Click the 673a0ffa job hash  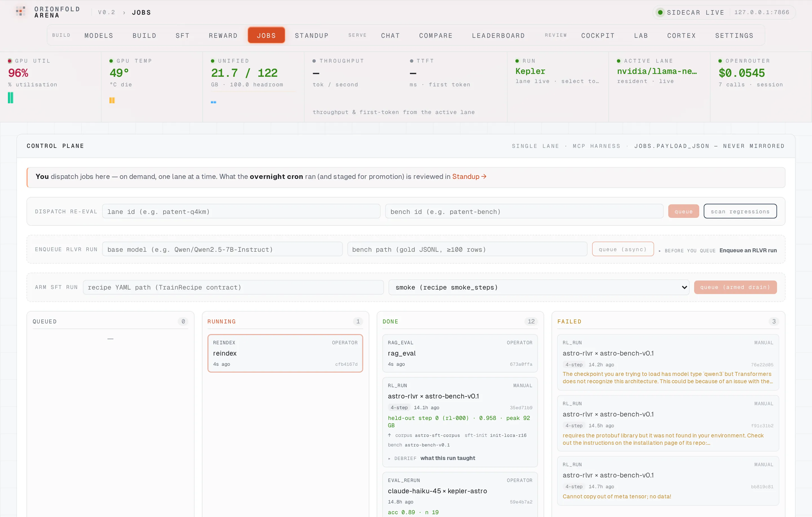tap(521, 364)
